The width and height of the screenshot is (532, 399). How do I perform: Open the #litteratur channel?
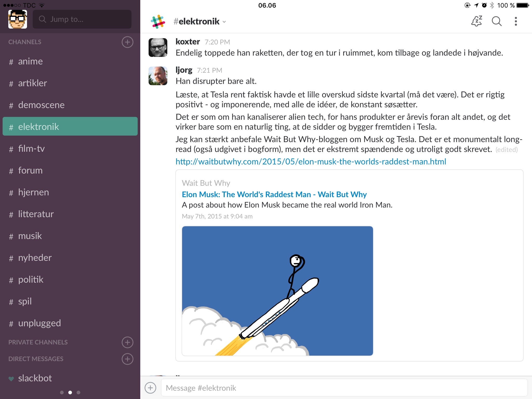coord(70,214)
